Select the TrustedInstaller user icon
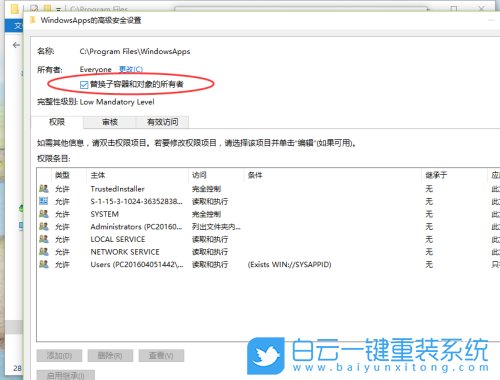The height and width of the screenshot is (380, 500). pyautogui.click(x=44, y=189)
